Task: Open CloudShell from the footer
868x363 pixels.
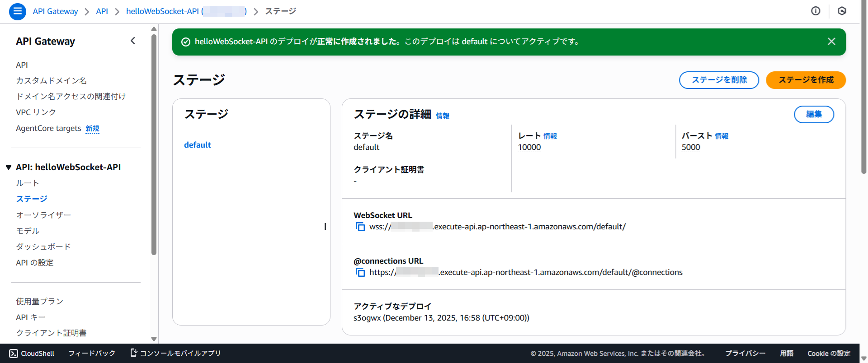Action: (32, 353)
